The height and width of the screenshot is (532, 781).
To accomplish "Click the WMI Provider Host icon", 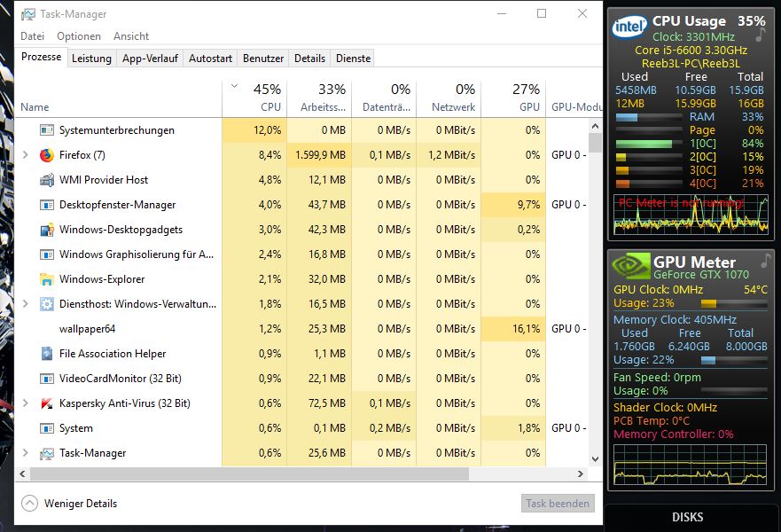I will 47,180.
